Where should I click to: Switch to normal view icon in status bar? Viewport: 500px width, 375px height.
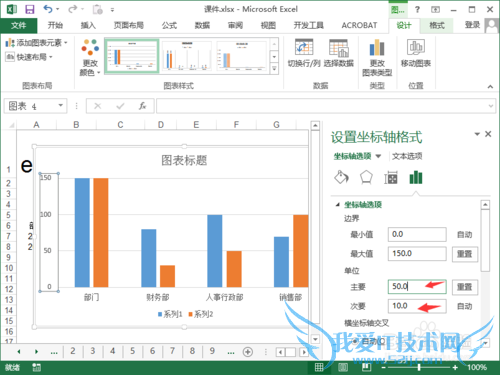319,367
